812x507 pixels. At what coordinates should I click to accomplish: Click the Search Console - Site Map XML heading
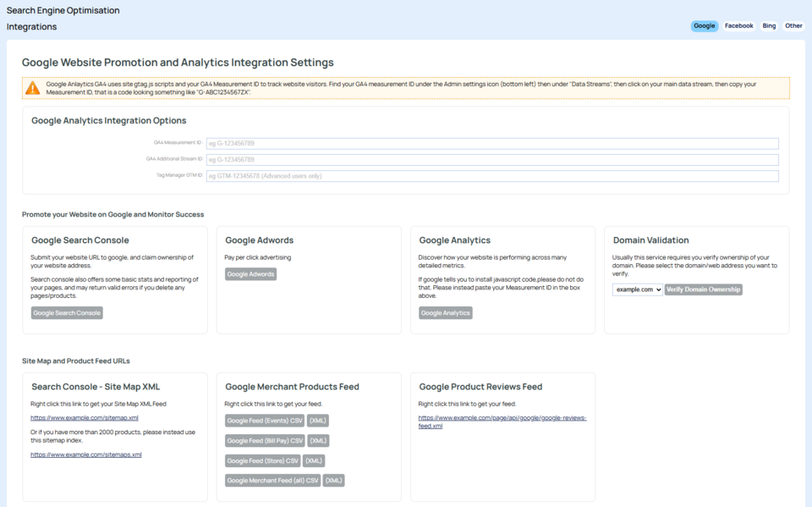[x=96, y=388]
